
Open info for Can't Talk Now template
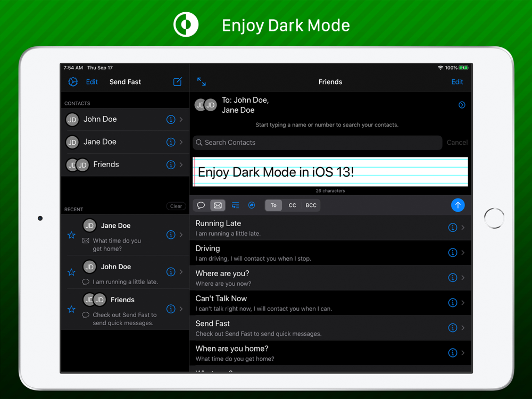[453, 303]
